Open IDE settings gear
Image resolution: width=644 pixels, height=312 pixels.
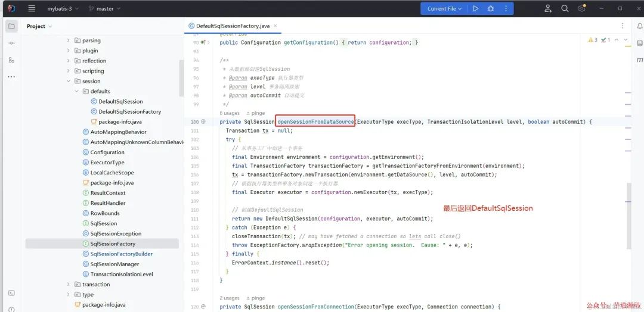click(x=581, y=8)
